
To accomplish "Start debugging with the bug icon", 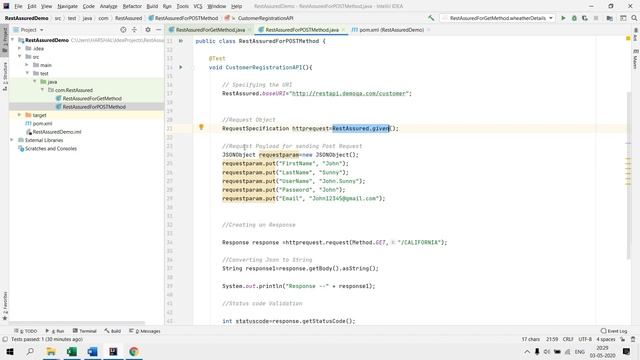I will click(574, 18).
